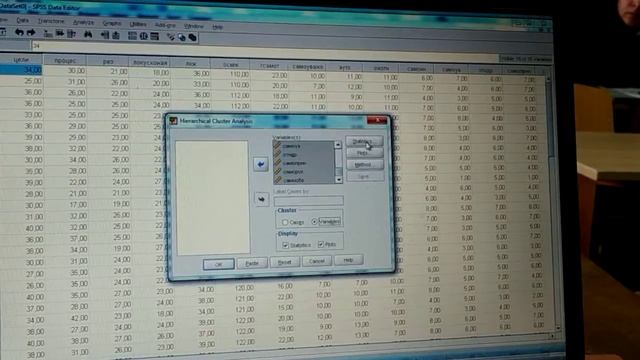Viewport: 640px width, 360px height.
Task: Select the first variable in the Variables list
Action: (304, 146)
